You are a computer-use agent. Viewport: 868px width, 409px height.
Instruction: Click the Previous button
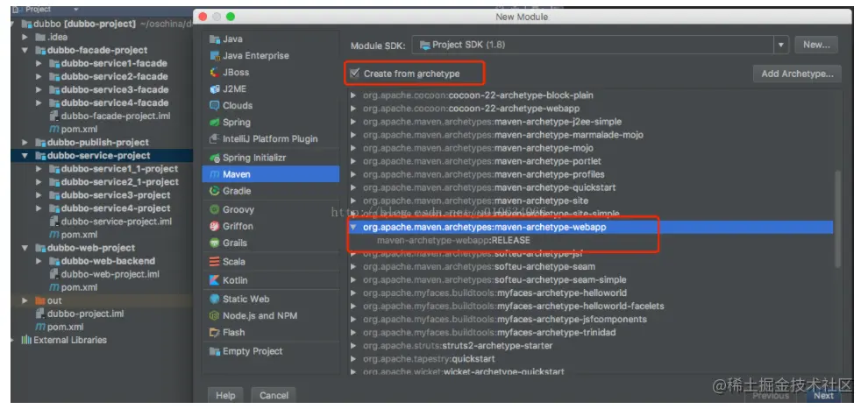click(x=771, y=395)
